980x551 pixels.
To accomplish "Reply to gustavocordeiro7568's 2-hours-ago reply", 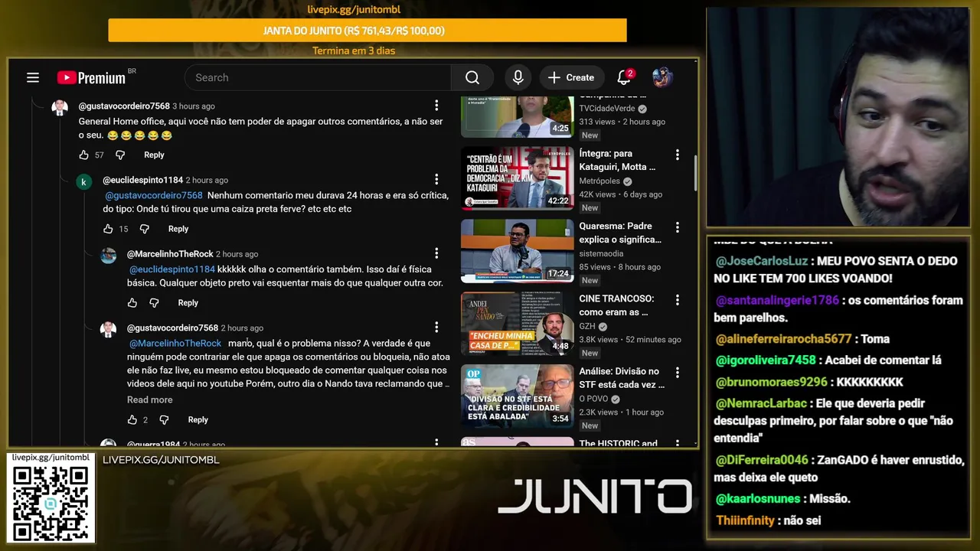I will (198, 419).
